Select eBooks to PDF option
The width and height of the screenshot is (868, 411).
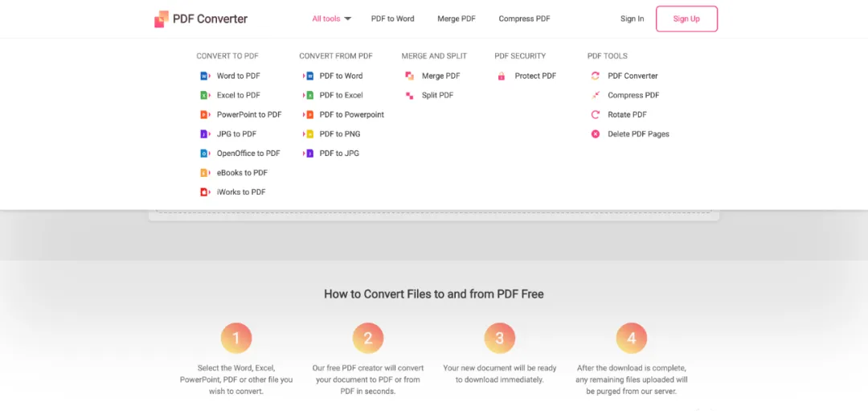242,173
